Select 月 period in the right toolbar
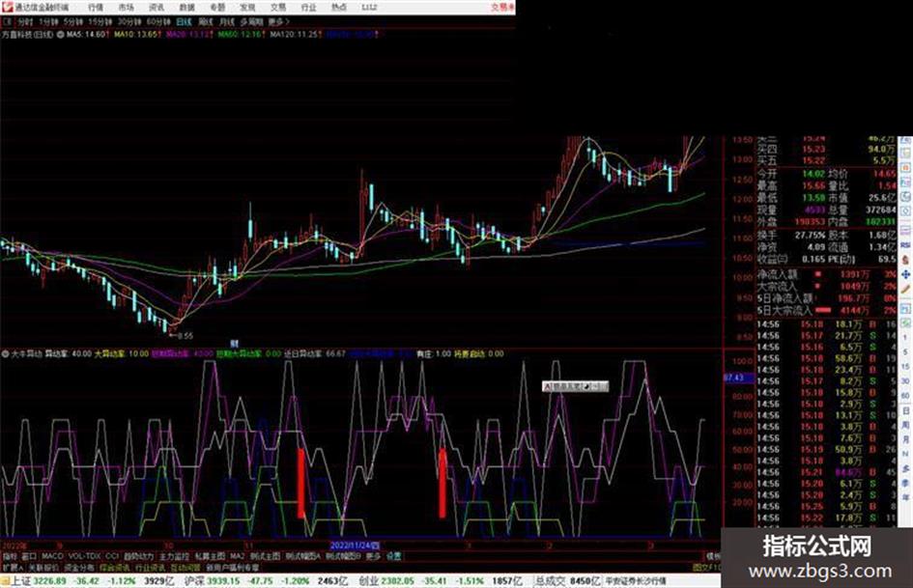The width and height of the screenshot is (913, 588). click(906, 439)
